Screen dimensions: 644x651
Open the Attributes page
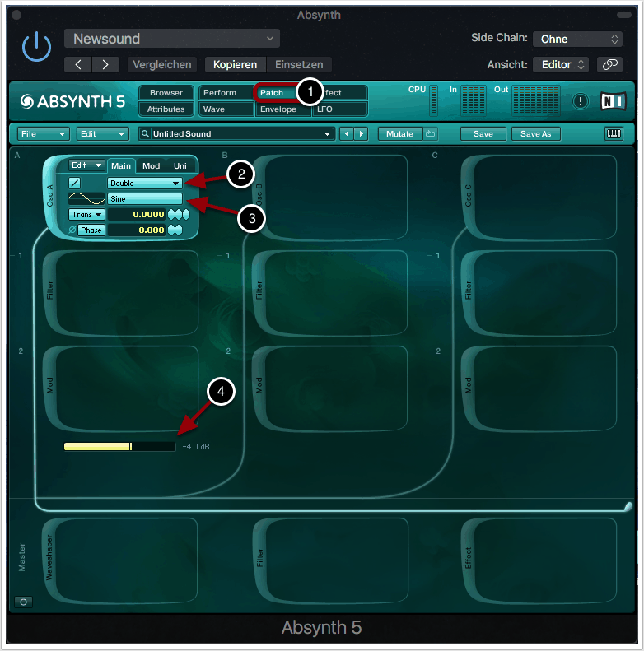[x=166, y=109]
